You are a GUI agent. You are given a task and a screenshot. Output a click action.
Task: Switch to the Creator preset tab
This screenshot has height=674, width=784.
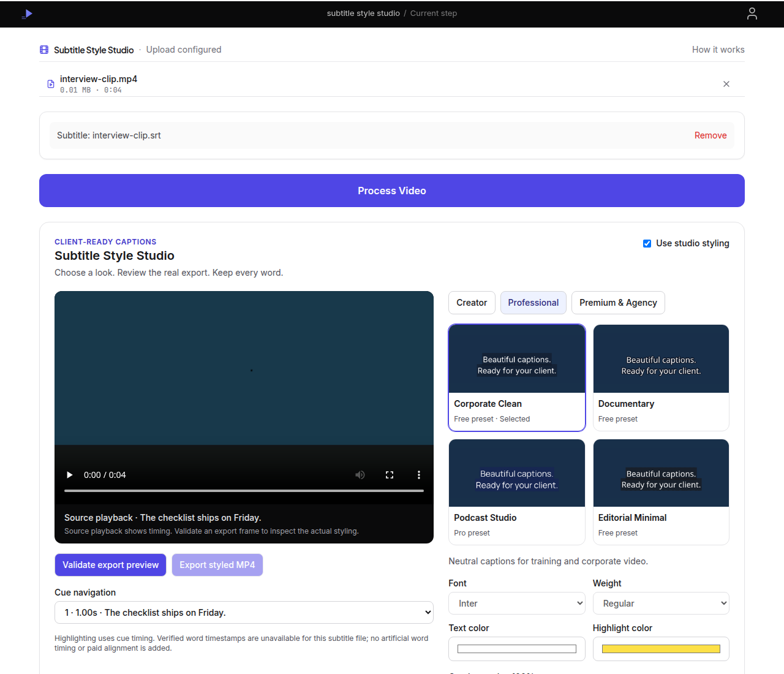click(x=472, y=303)
